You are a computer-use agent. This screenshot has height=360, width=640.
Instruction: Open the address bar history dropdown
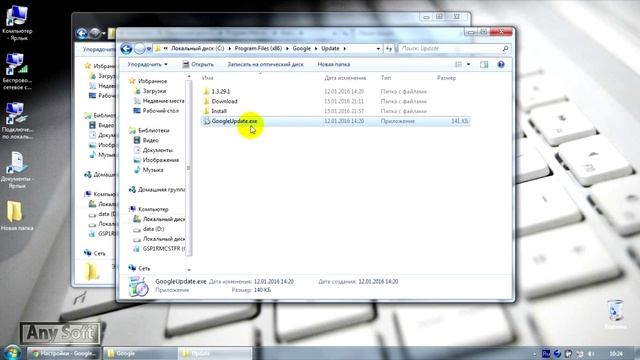[378, 49]
